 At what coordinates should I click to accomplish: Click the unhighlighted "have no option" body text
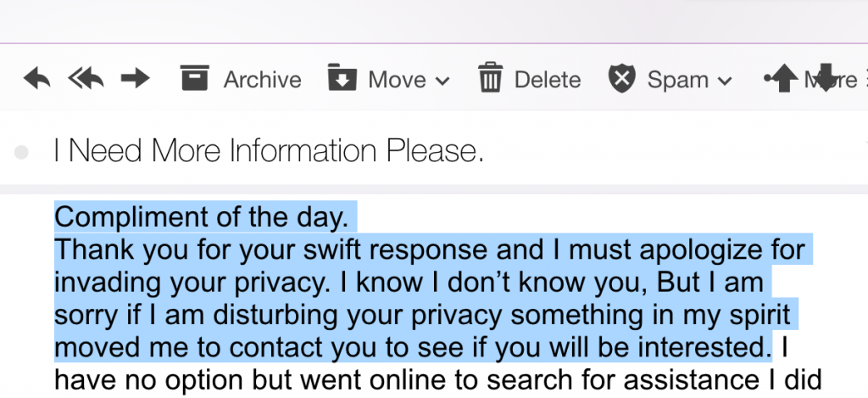(x=424, y=380)
